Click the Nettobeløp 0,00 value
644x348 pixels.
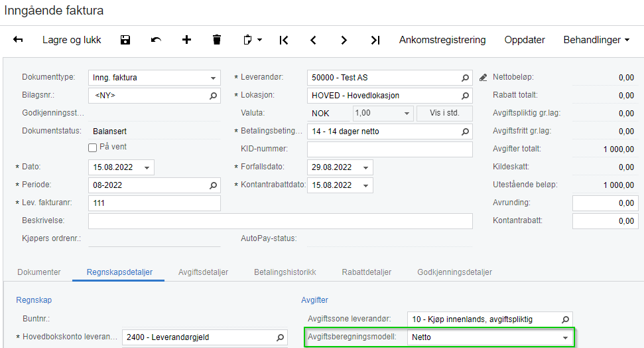626,78
